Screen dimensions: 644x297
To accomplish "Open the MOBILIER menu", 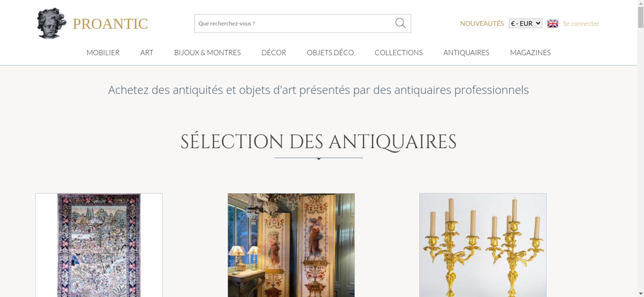I will coord(103,52).
